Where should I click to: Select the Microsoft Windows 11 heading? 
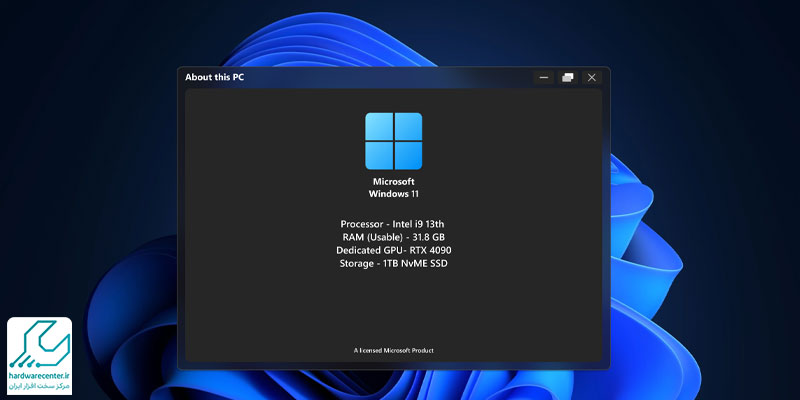tap(393, 188)
